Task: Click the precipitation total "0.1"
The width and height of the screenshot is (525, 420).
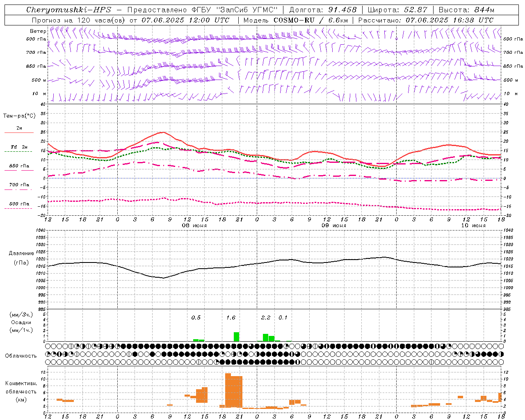Action: click(x=283, y=317)
